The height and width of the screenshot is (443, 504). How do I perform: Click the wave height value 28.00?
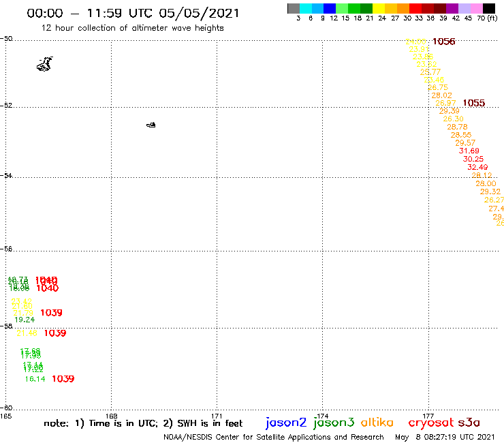(486, 184)
